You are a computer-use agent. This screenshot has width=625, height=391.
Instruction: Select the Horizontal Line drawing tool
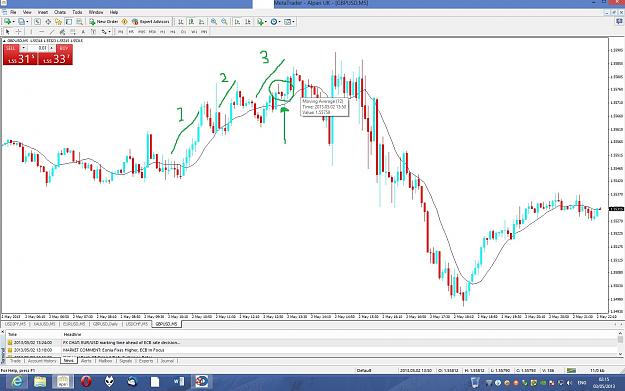pos(41,31)
